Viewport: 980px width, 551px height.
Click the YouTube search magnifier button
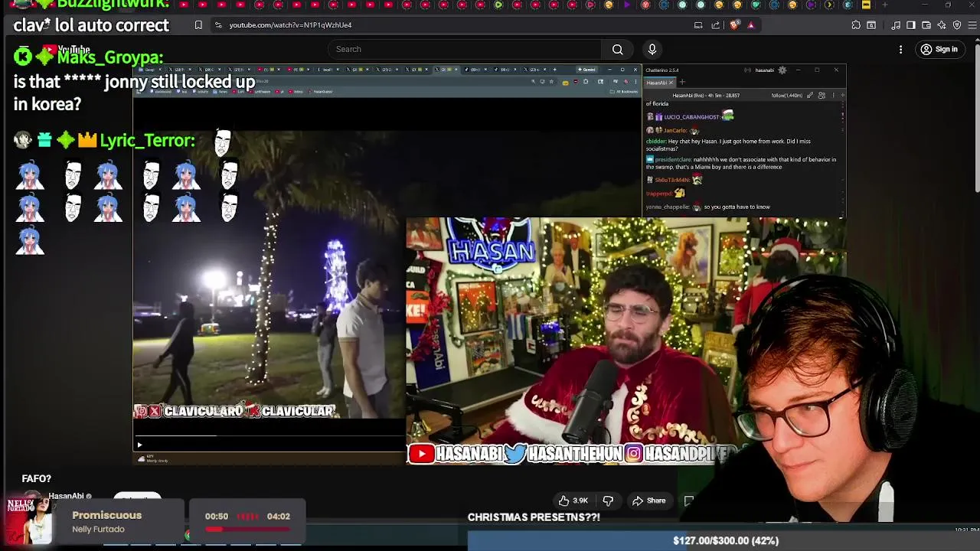617,49
